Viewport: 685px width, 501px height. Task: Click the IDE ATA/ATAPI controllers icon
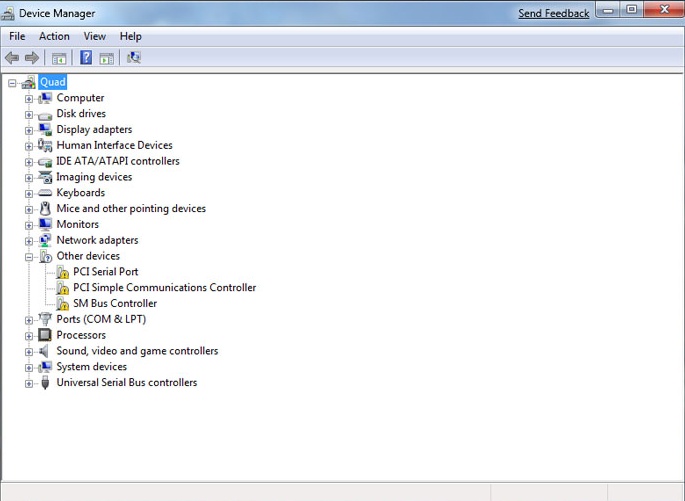tap(45, 162)
